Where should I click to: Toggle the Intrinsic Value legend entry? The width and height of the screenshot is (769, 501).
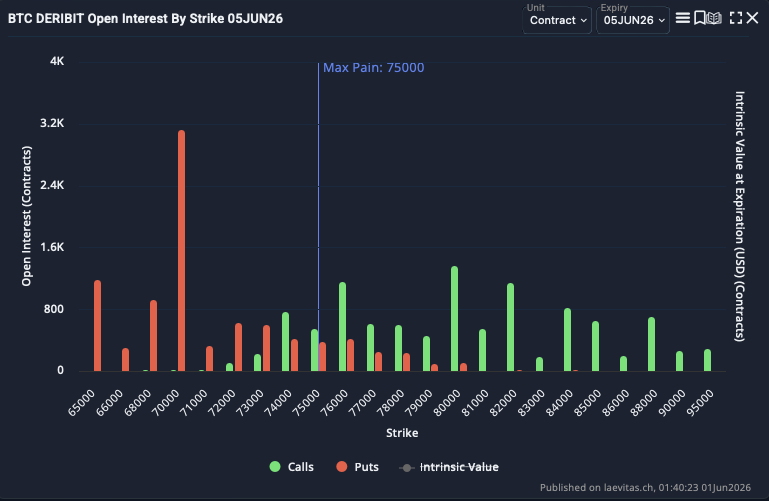pyautogui.click(x=449, y=467)
